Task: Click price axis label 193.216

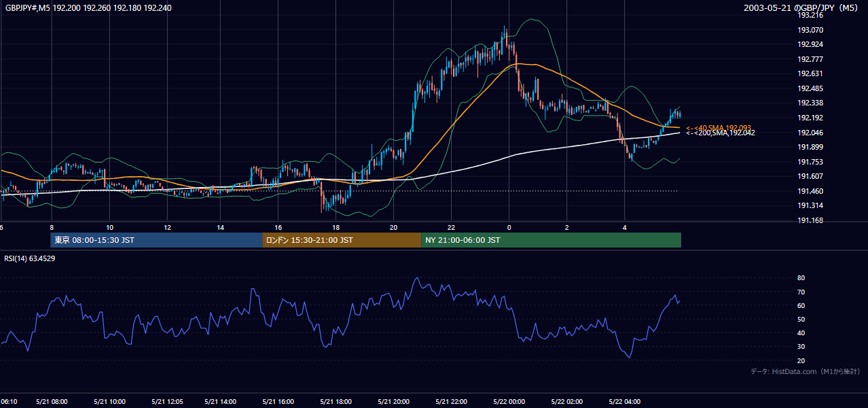Action: tap(810, 15)
